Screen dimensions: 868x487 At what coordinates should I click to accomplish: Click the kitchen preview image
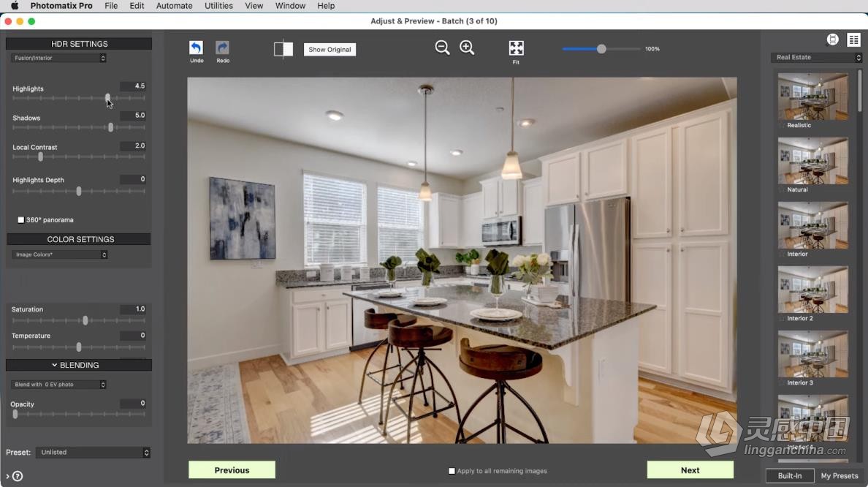[x=462, y=260]
